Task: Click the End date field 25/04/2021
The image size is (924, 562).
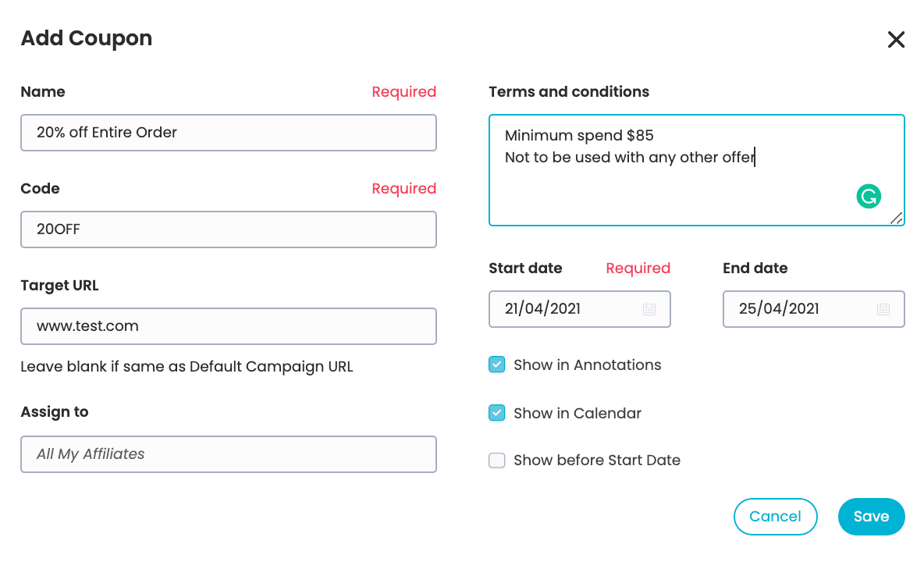Action: pos(813,308)
